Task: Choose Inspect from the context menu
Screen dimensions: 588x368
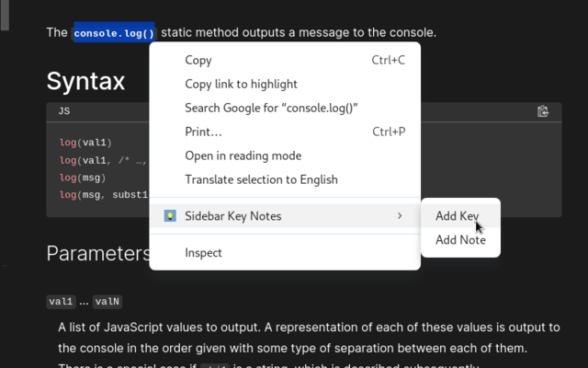Action: click(x=285, y=253)
